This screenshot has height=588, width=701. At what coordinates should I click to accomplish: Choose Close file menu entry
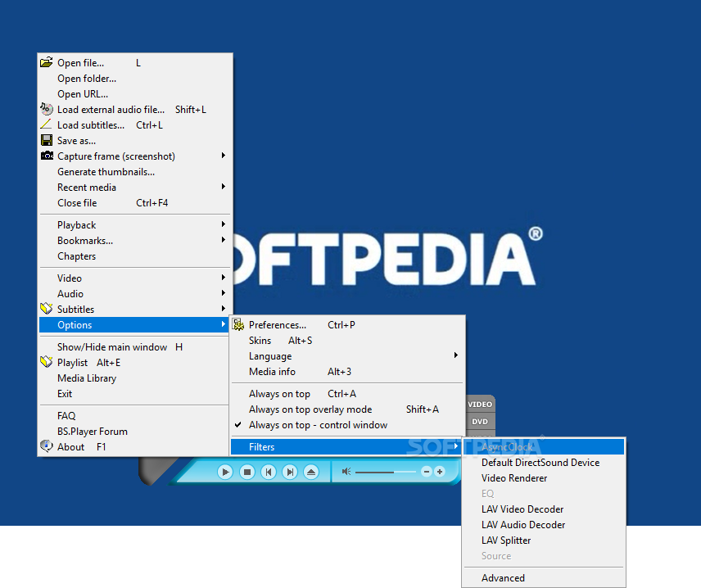coord(135,203)
